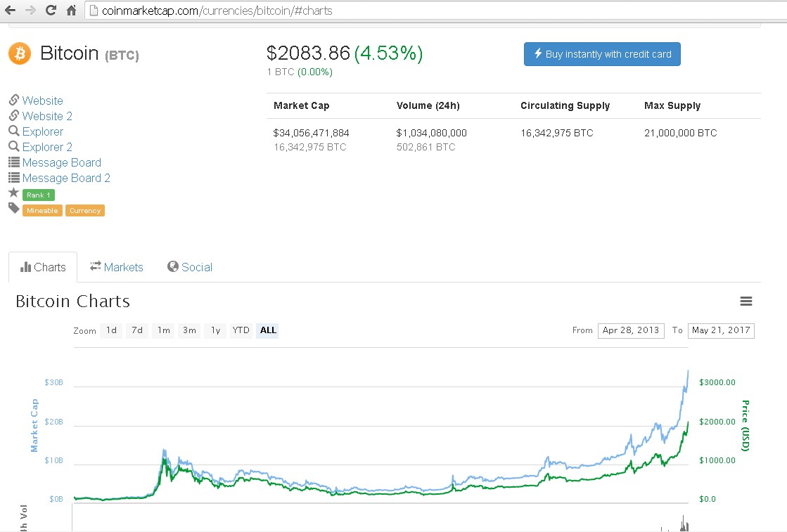Image resolution: width=787 pixels, height=532 pixels.
Task: Set chart zoom to 3m
Action: 189,330
